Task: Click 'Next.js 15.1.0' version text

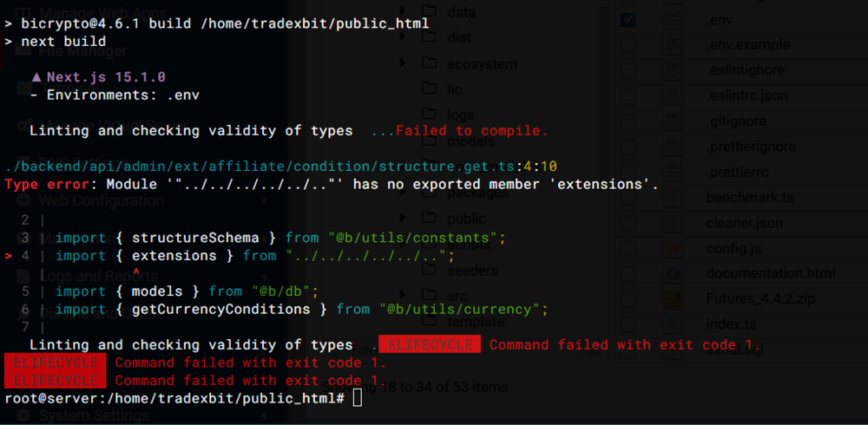Action: pos(106,77)
